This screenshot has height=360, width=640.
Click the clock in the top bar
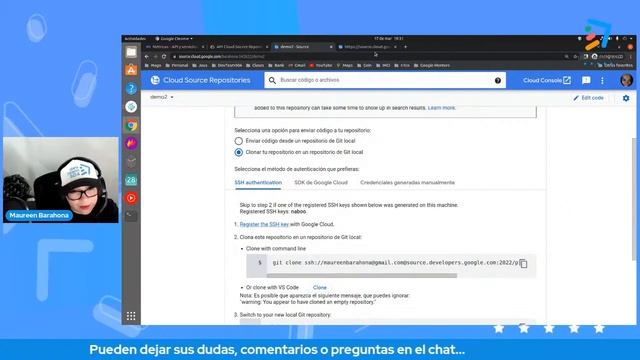click(x=389, y=39)
